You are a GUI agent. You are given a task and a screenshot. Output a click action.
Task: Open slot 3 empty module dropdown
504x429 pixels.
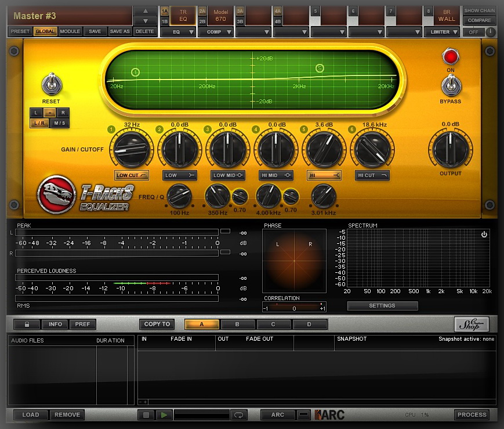(x=253, y=32)
